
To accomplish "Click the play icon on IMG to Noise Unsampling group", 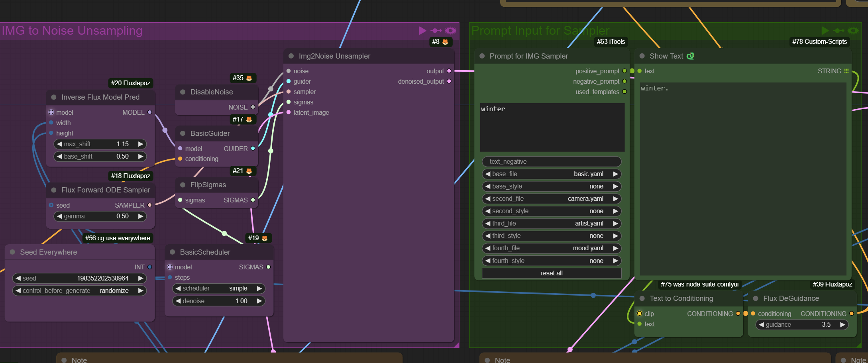I will 422,31.
